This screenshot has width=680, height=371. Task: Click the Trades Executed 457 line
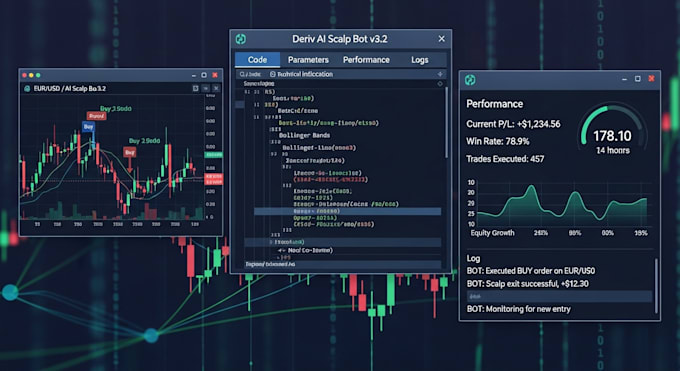tap(505, 159)
